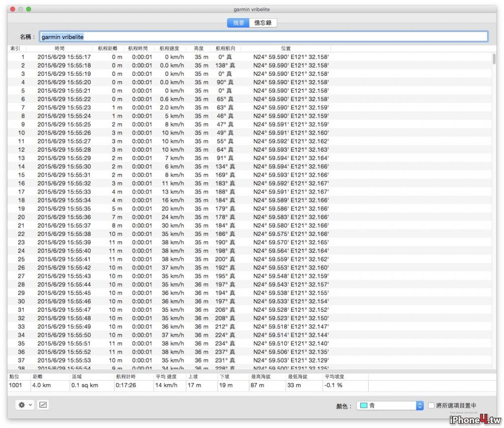Click the cyan color swatch

(x=364, y=405)
